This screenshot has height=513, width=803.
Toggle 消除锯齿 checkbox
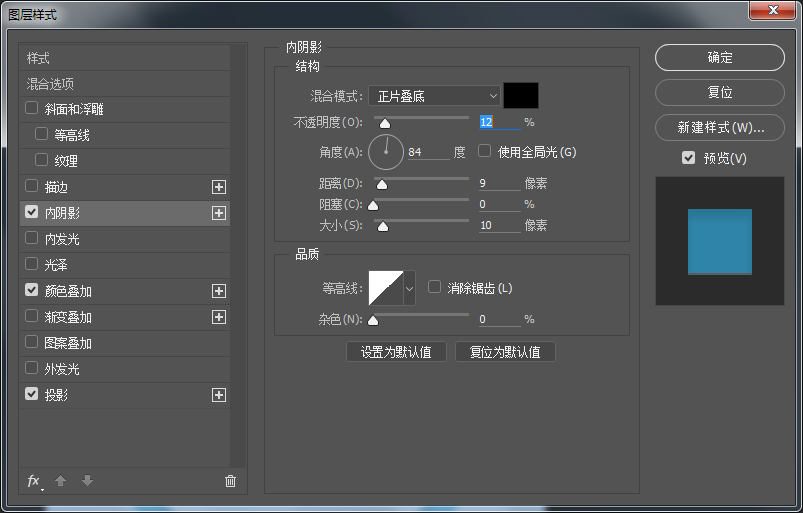[434, 287]
